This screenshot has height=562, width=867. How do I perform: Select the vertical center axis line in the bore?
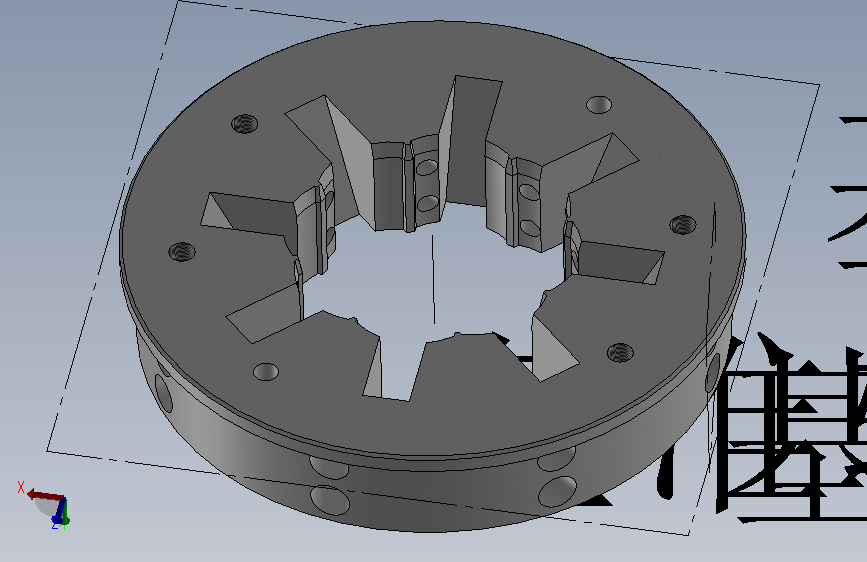coord(434,279)
